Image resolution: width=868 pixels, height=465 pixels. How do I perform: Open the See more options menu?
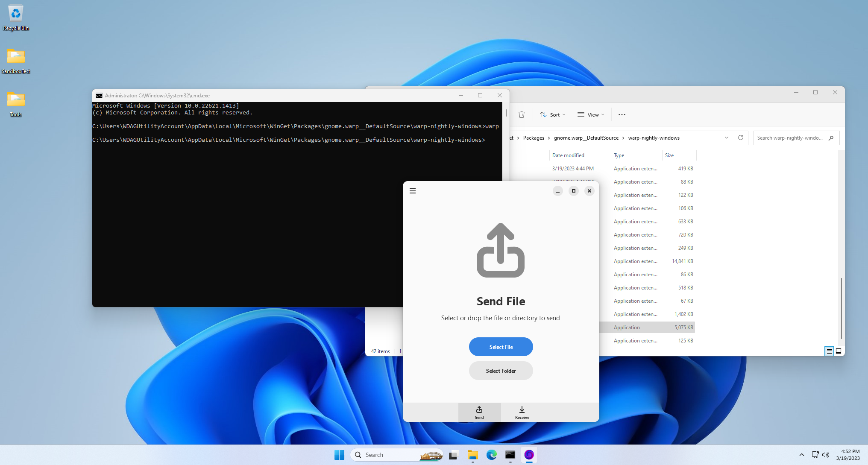click(x=622, y=114)
